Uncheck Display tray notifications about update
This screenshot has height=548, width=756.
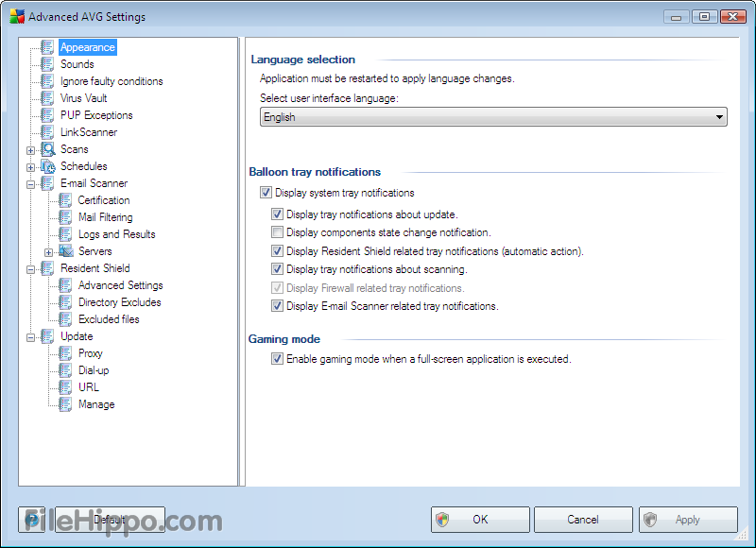point(277,214)
